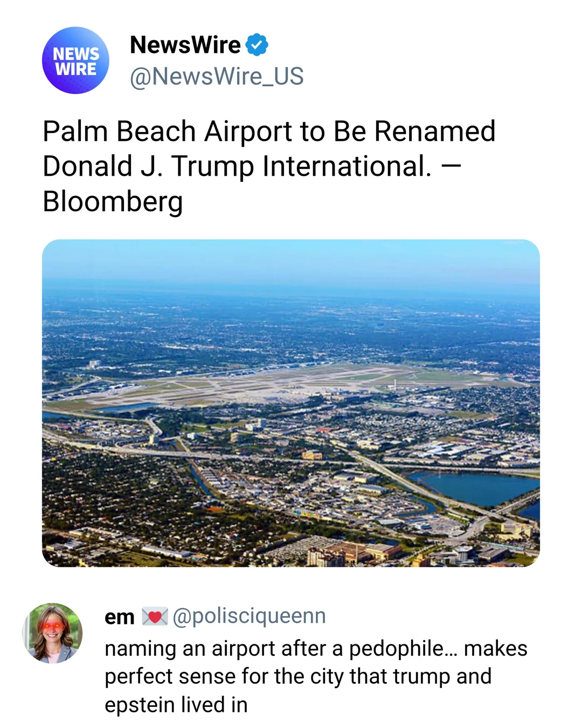Click the hazy sky in the photo
The height and width of the screenshot is (728, 582).
(291, 262)
